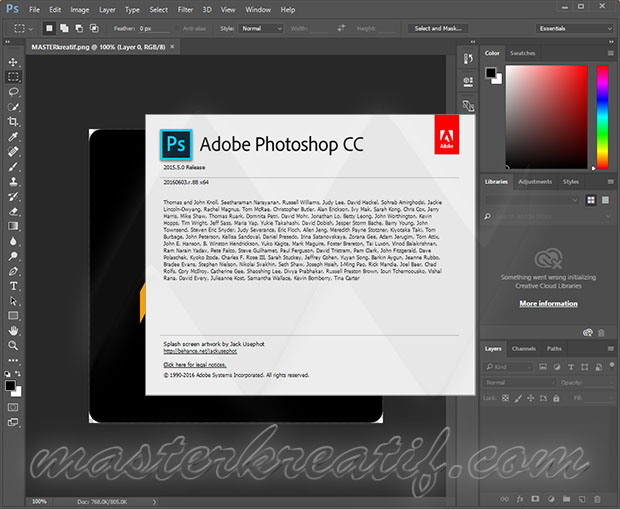The width and height of the screenshot is (620, 509).
Task: Switch libraries to grid view
Action: coord(591,200)
